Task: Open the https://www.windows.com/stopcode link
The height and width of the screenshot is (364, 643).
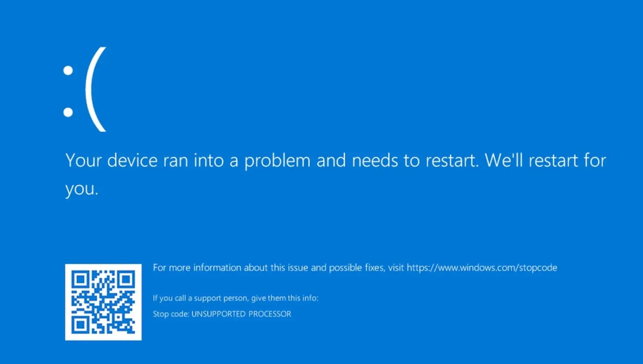Action: pyautogui.click(x=482, y=268)
